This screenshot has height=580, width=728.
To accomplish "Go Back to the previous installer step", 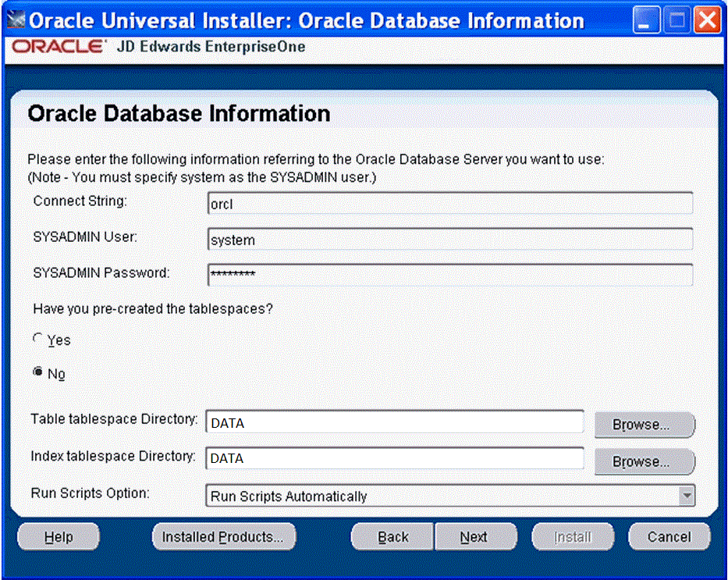I will [x=392, y=537].
